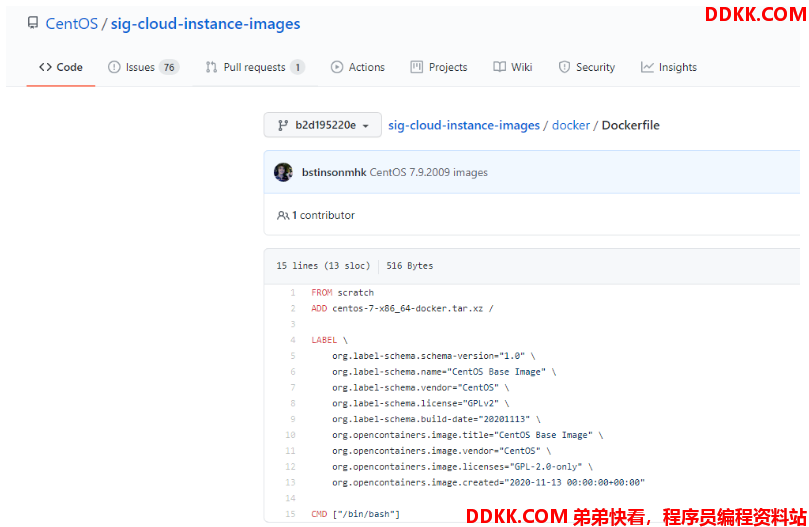Screen dimensions: 809x527
Task: Select line number 9 in the gutter
Action: coord(293,419)
